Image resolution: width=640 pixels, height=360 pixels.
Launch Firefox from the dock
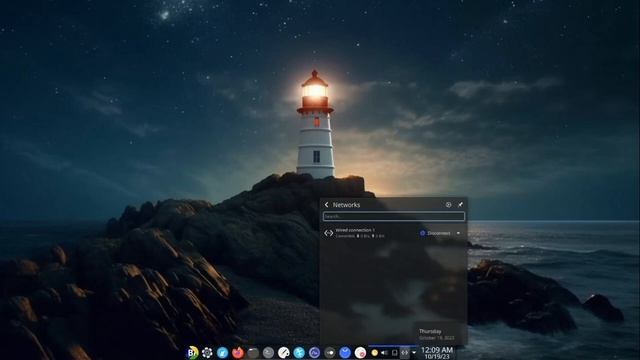click(238, 352)
